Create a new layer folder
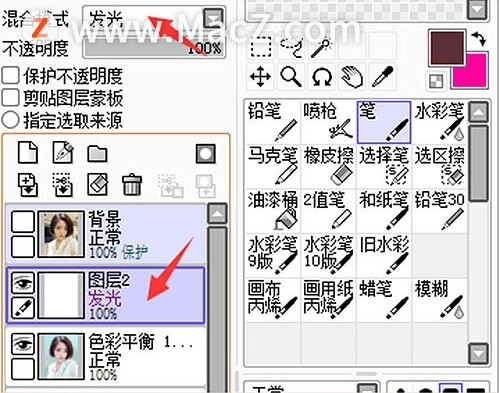Screen dimensions: 499x393 [x=97, y=154]
